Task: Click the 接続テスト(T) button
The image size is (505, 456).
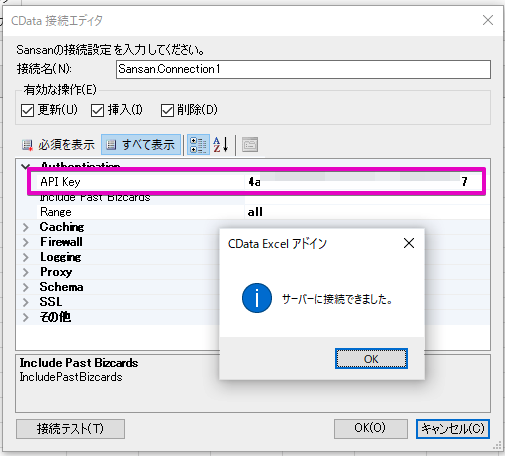Action: click(x=70, y=429)
